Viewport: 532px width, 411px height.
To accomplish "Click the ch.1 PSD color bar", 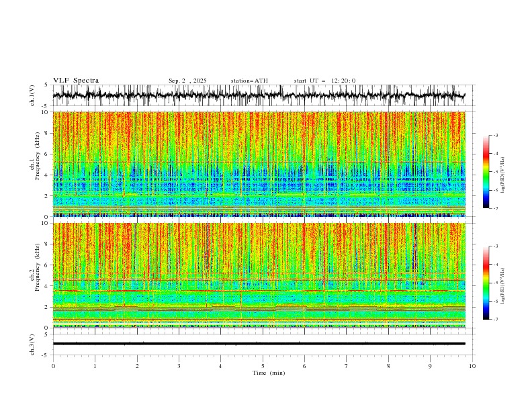I will (x=486, y=172).
